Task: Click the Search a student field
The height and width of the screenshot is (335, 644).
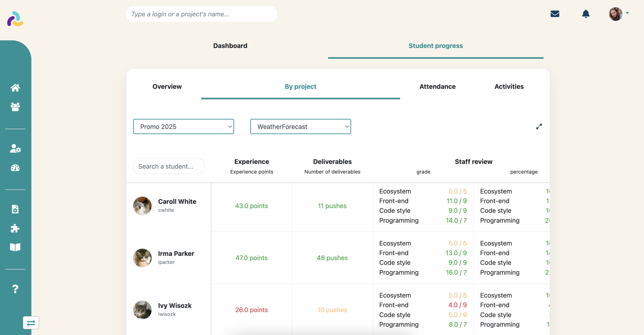Action: point(169,166)
